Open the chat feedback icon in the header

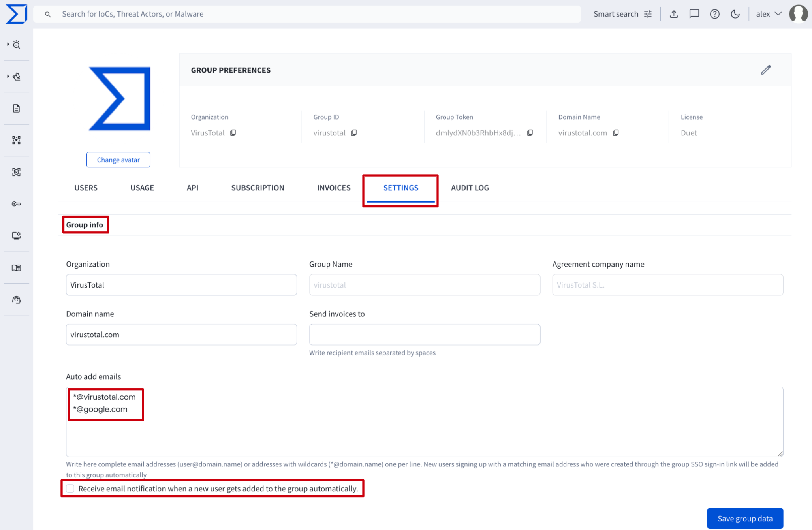click(694, 14)
